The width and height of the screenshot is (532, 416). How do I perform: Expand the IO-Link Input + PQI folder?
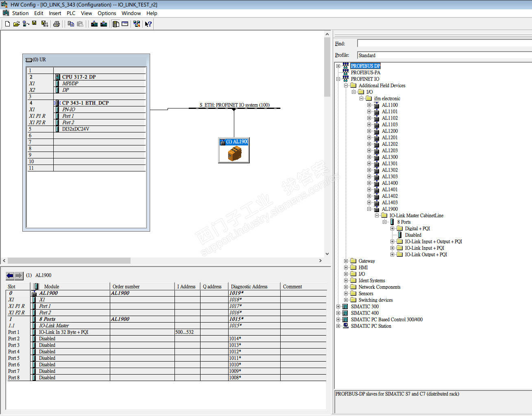pyautogui.click(x=392, y=248)
